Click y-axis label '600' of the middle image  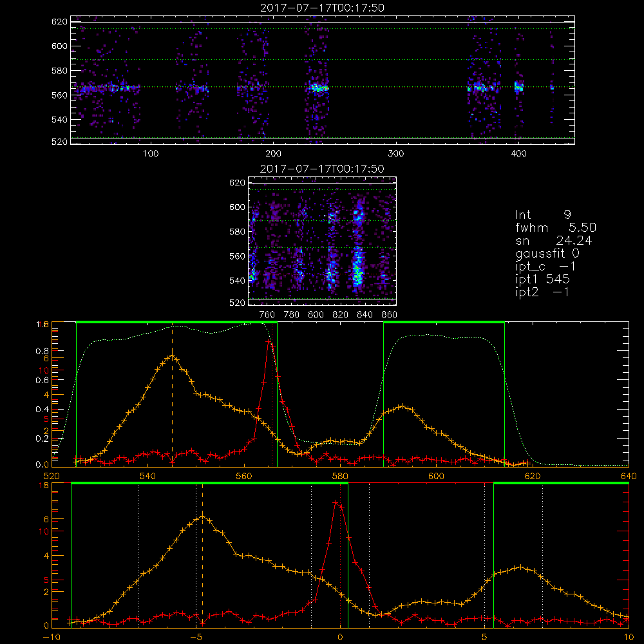pyautogui.click(x=238, y=207)
